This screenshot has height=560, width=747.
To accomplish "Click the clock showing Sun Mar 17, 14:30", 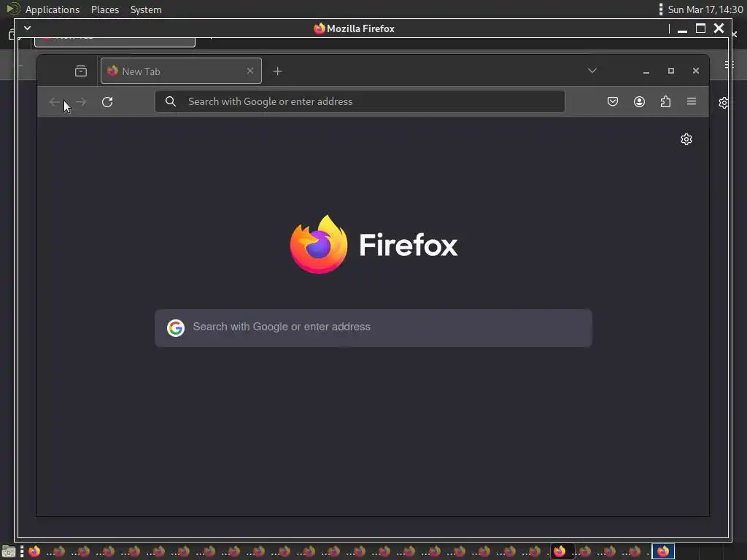I will pyautogui.click(x=705, y=9).
